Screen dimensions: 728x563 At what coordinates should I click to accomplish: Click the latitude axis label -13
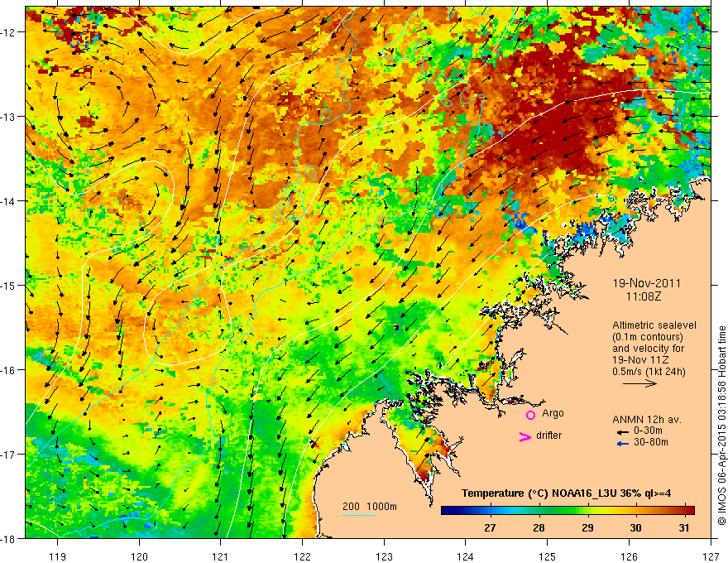tap(8, 117)
